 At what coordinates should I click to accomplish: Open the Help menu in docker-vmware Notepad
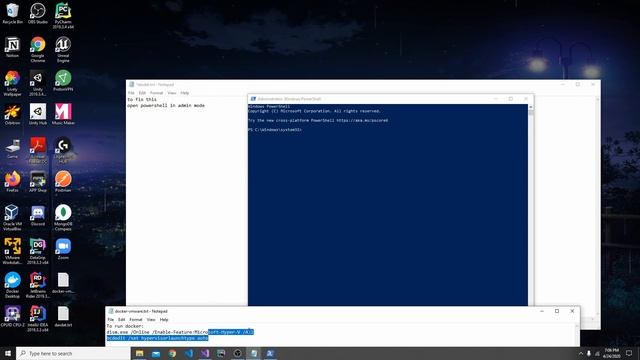(164, 320)
